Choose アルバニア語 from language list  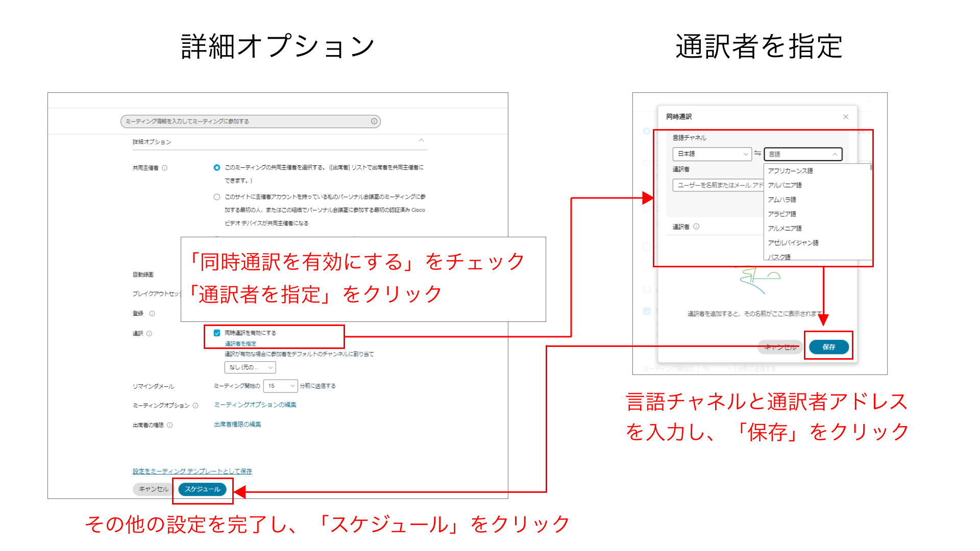pos(785,185)
